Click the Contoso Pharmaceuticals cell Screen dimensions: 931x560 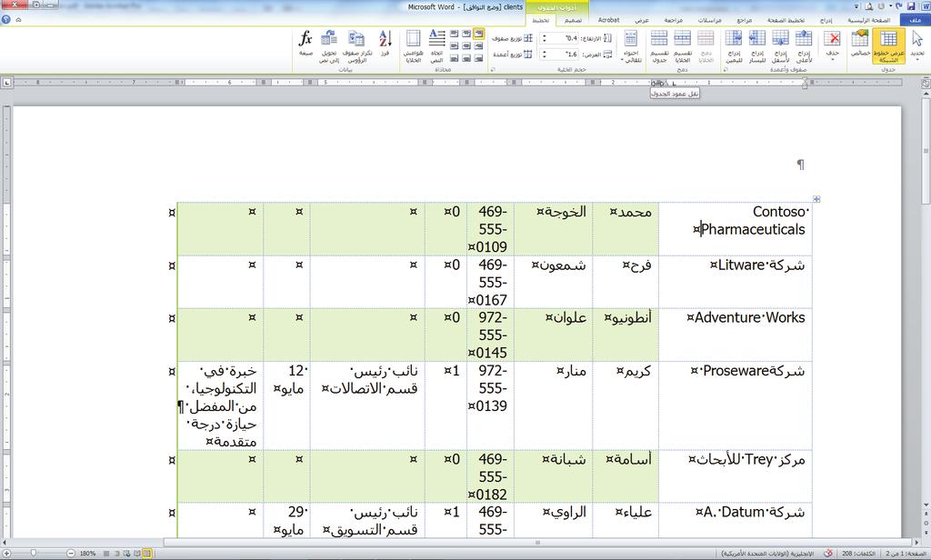(x=735, y=229)
